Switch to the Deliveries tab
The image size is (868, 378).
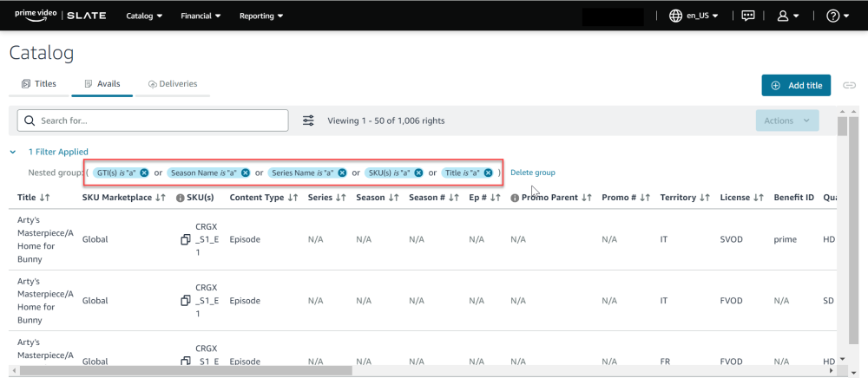tap(172, 84)
